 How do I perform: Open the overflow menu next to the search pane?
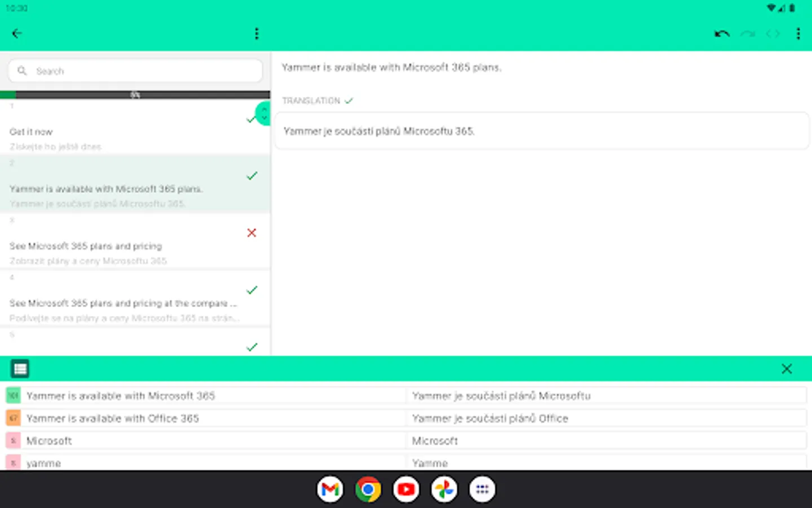[257, 33]
